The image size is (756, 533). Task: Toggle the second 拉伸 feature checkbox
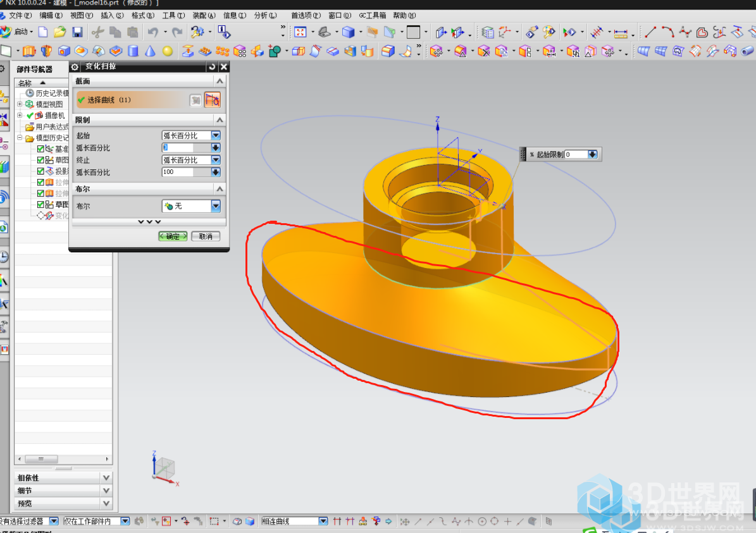[x=40, y=193]
